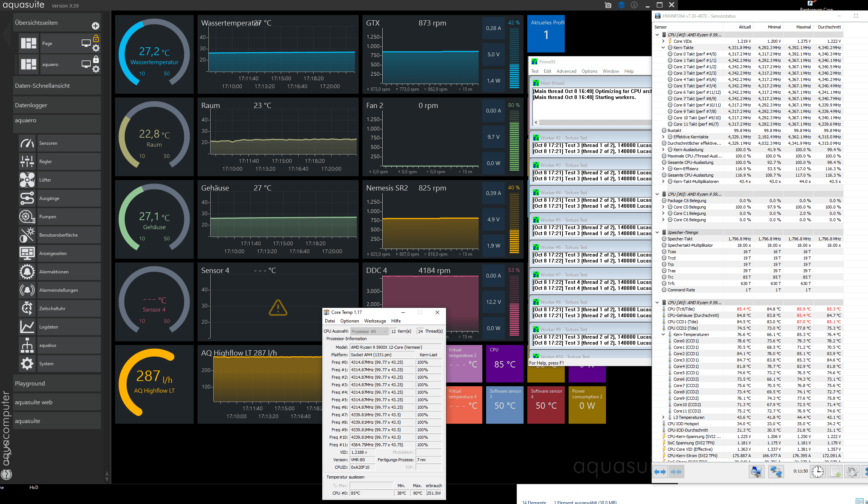Image resolution: width=868 pixels, height=504 pixels.
Task: Open Prime95 Test menu
Action: pyautogui.click(x=535, y=71)
